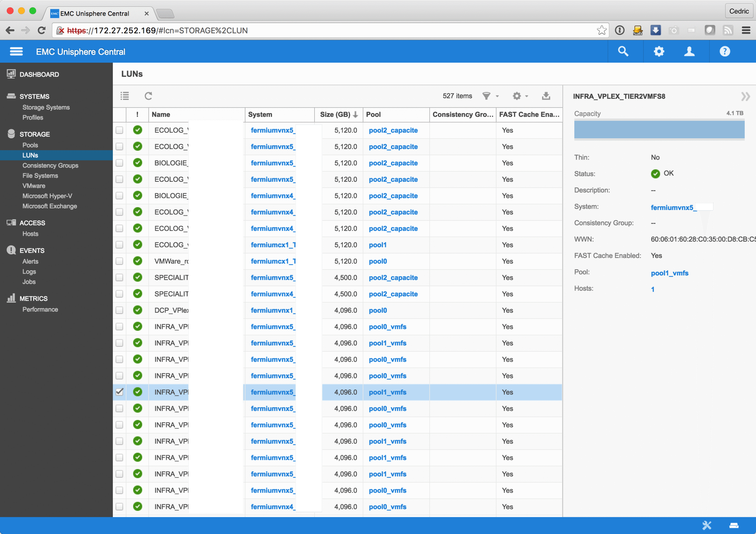This screenshot has width=756, height=534.
Task: Tick the VMWare row checkbox
Action: [120, 261]
